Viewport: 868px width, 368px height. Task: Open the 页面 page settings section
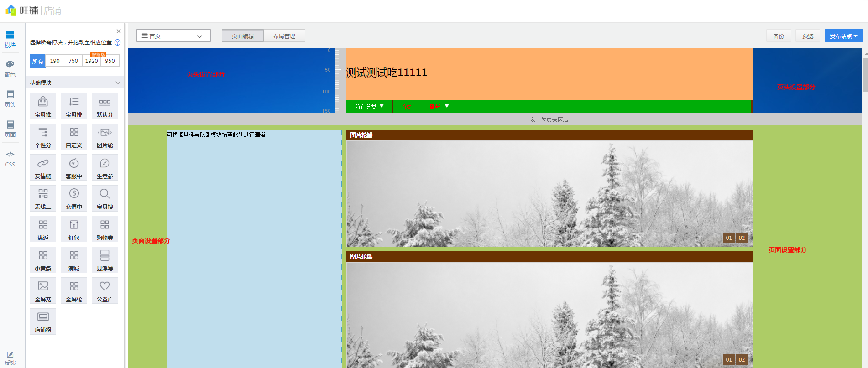[x=10, y=129]
